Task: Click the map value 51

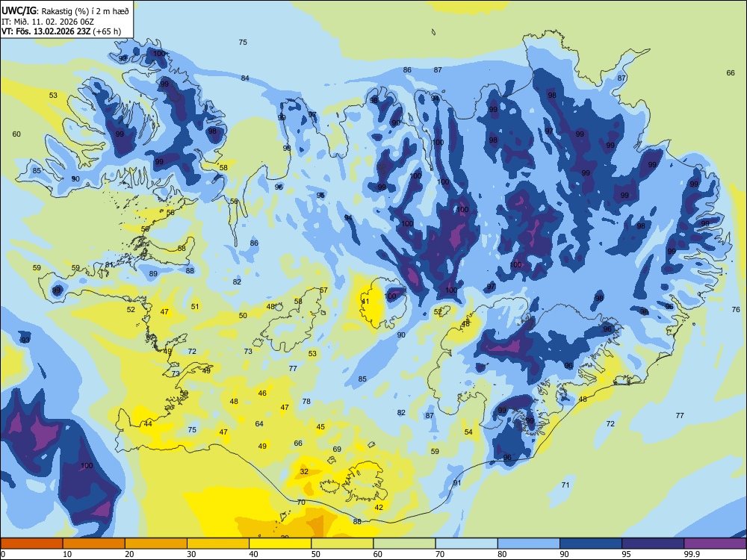Action: point(195,306)
